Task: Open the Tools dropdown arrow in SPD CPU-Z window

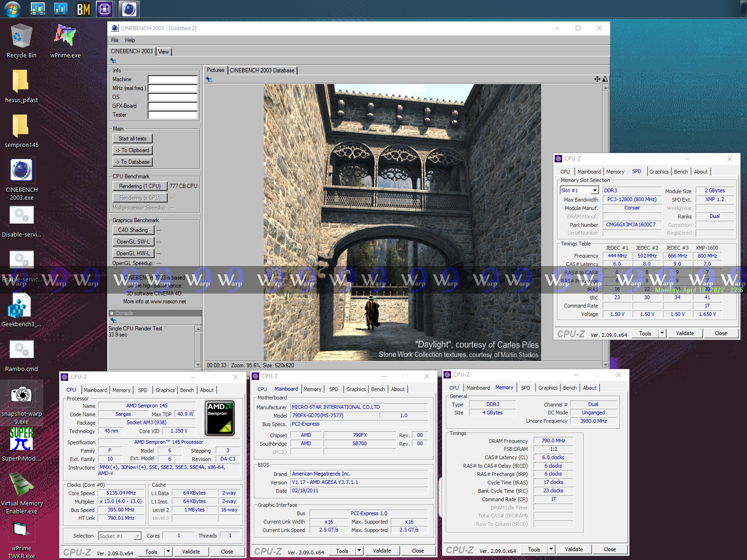Action: pyautogui.click(x=662, y=333)
